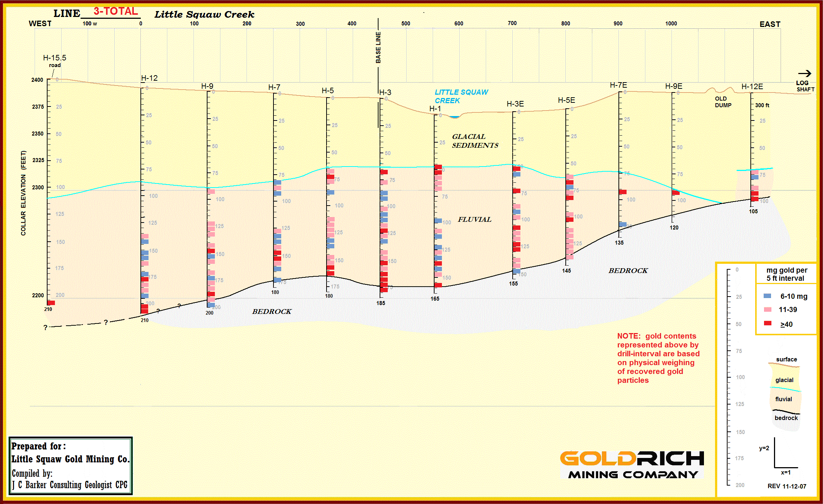
Task: Click the H-7E drill hole label
Action: click(x=618, y=85)
